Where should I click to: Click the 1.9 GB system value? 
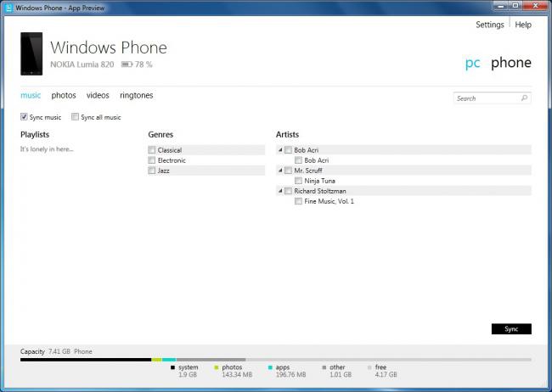188,375
